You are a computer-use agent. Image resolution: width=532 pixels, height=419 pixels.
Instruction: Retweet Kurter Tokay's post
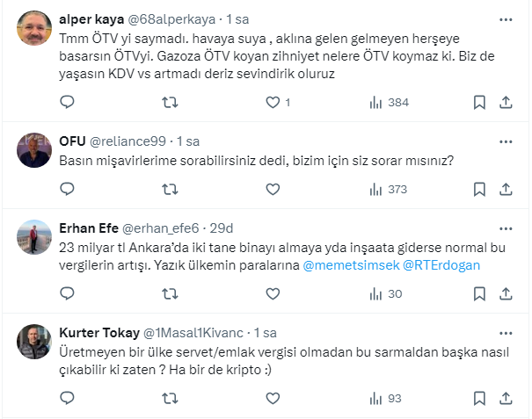[x=171, y=397]
